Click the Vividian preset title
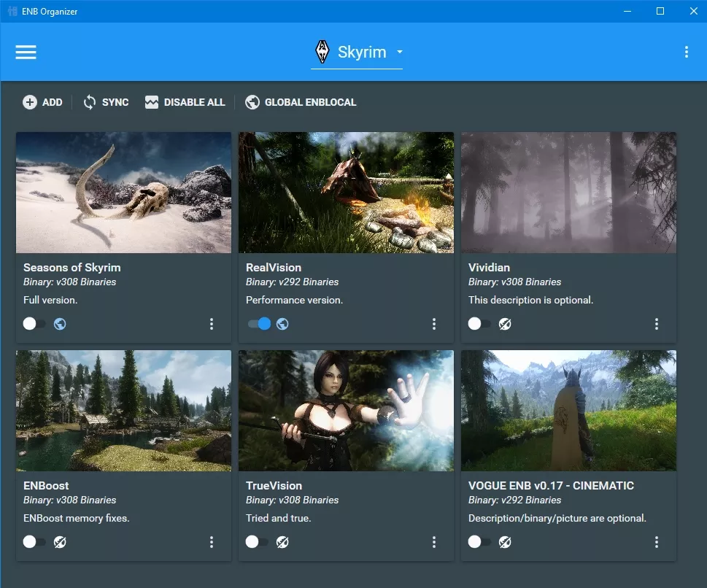This screenshot has height=588, width=707. 490,268
